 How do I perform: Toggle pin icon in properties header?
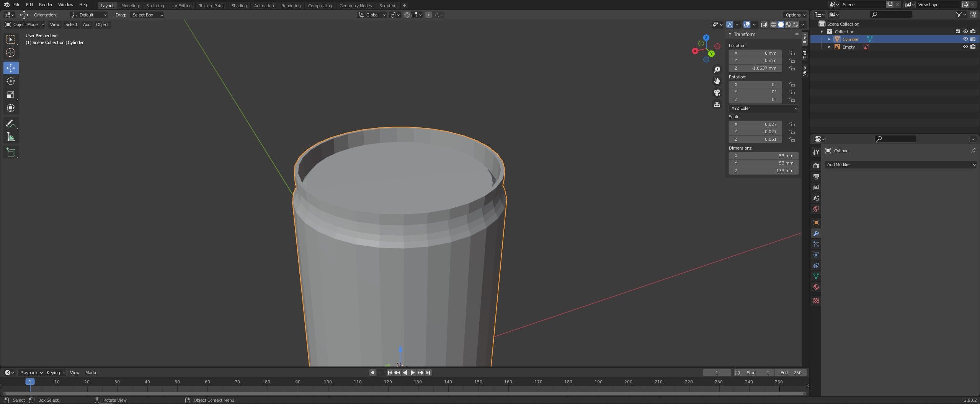tap(973, 151)
